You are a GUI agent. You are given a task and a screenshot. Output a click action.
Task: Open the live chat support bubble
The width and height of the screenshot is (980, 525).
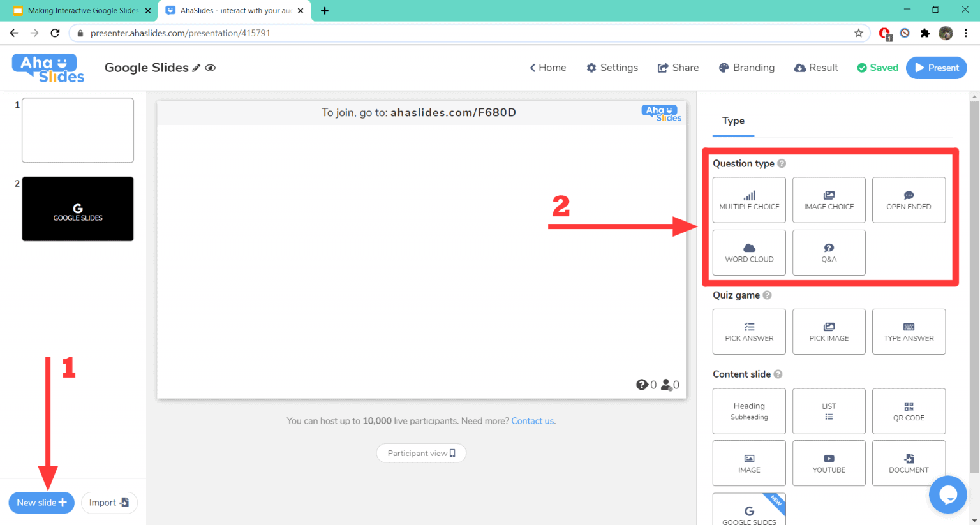point(947,494)
